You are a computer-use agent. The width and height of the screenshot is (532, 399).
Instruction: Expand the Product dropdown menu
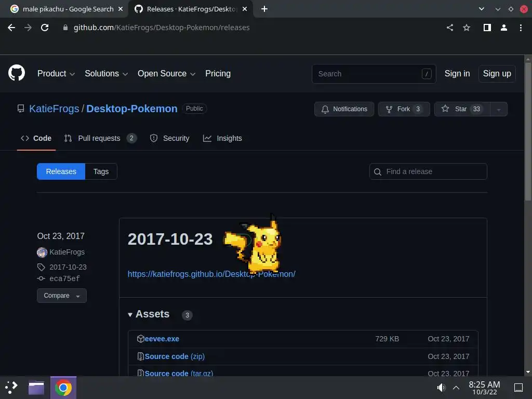point(56,74)
